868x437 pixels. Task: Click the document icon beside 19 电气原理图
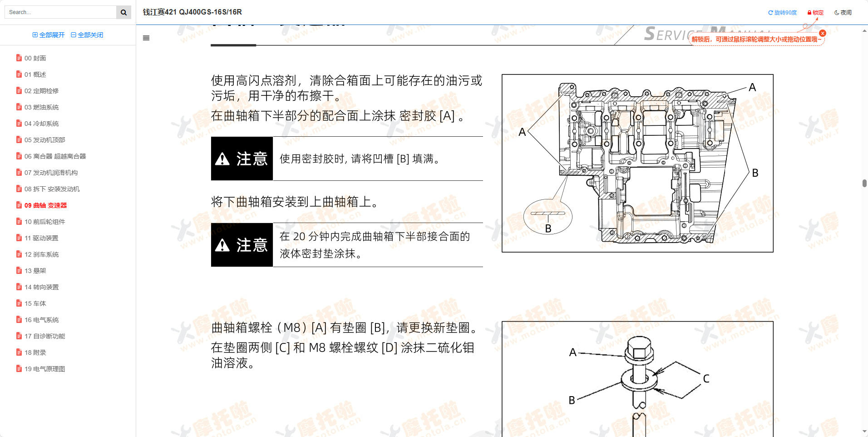pos(19,369)
